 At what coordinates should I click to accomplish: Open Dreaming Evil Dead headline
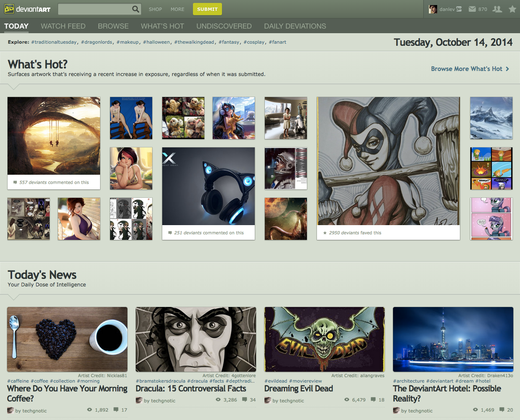(x=298, y=388)
